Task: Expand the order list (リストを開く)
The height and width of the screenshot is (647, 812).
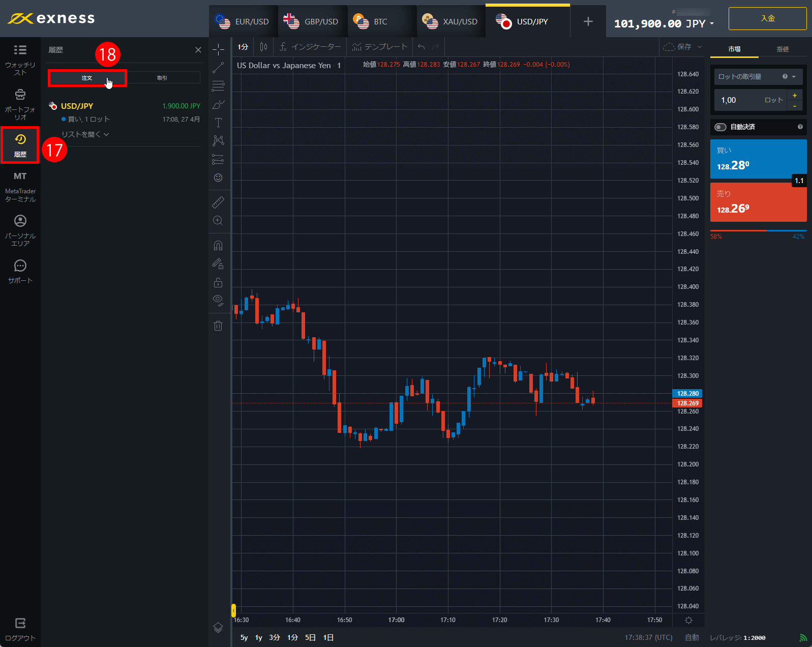Action: click(x=85, y=134)
